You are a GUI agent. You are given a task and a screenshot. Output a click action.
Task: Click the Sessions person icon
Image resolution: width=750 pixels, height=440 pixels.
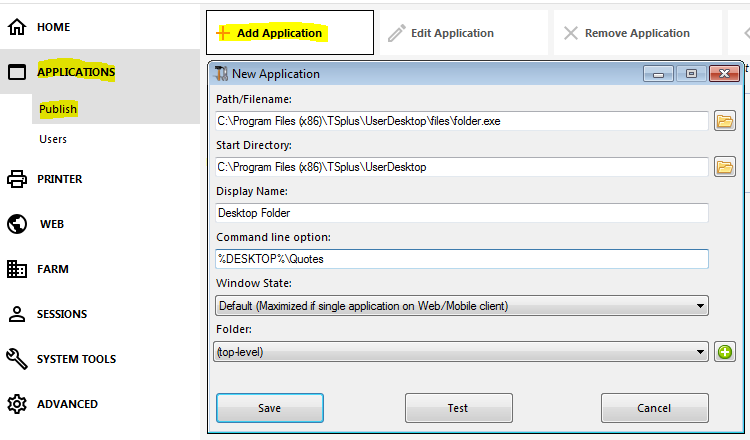coord(17,314)
